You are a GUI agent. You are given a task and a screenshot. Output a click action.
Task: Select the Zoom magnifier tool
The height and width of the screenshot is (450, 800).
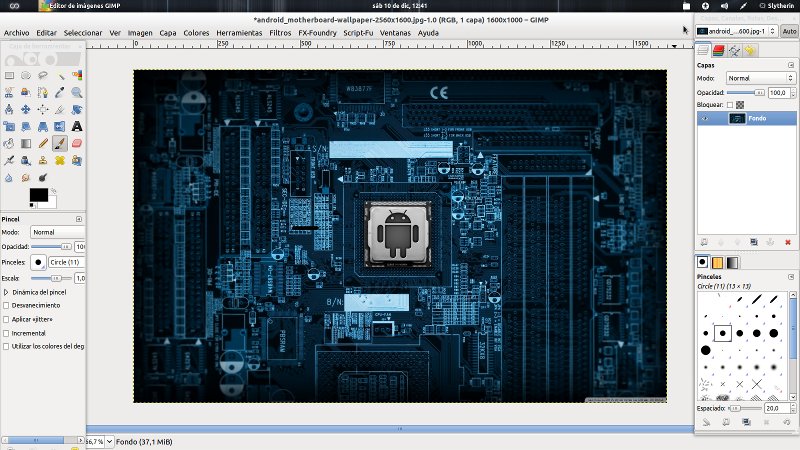(x=77, y=92)
